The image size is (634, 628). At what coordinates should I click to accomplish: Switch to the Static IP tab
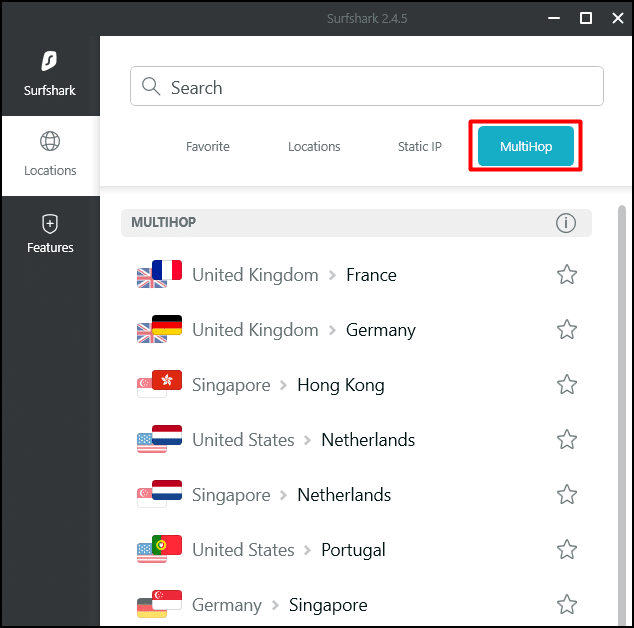(419, 146)
